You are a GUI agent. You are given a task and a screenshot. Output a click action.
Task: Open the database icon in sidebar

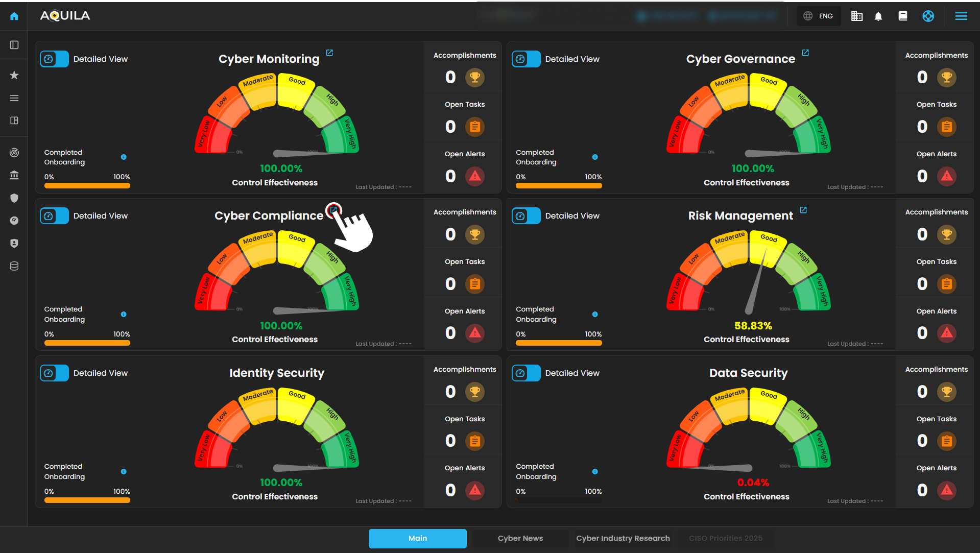pos(14,266)
